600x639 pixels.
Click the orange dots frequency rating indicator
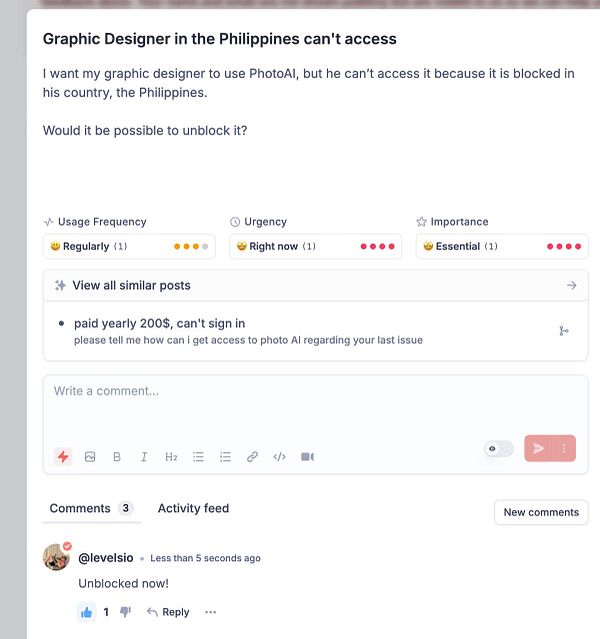click(x=191, y=247)
